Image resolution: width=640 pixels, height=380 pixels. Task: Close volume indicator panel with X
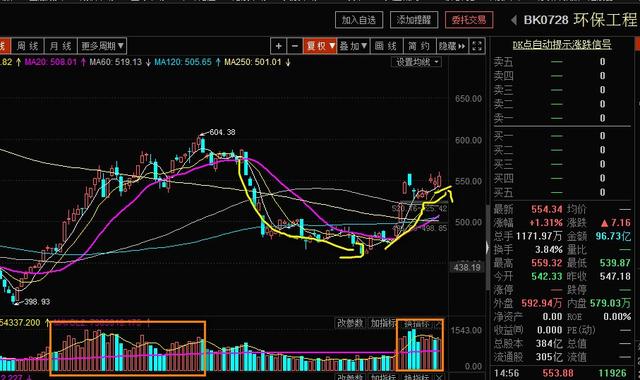point(439,324)
